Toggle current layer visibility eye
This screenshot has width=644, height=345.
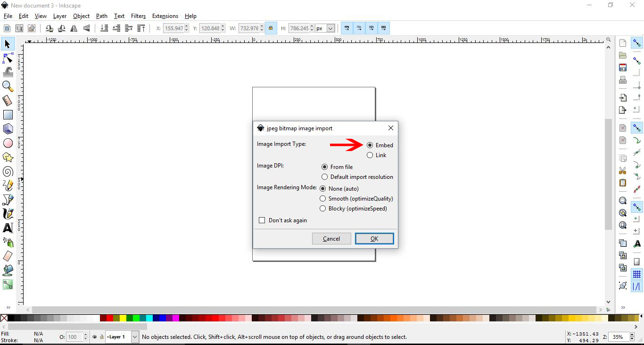tap(95, 337)
